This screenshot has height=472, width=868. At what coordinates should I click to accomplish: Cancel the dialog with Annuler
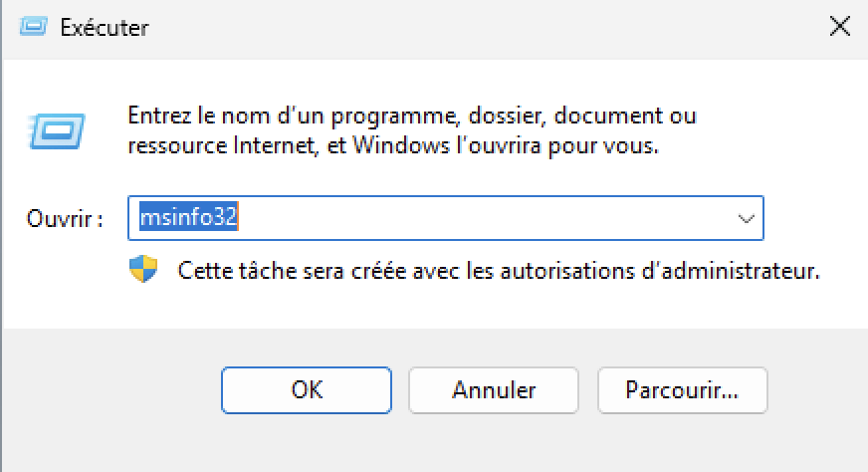click(x=494, y=390)
